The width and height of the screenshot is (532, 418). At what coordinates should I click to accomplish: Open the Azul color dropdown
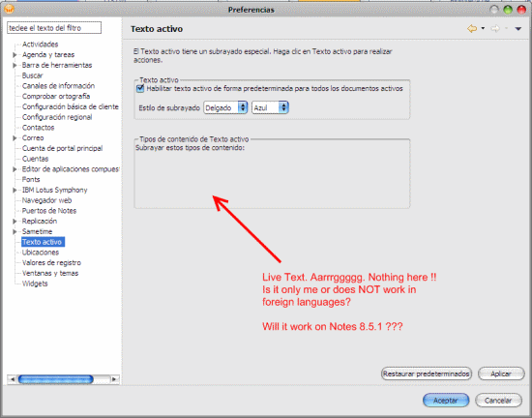(x=270, y=107)
